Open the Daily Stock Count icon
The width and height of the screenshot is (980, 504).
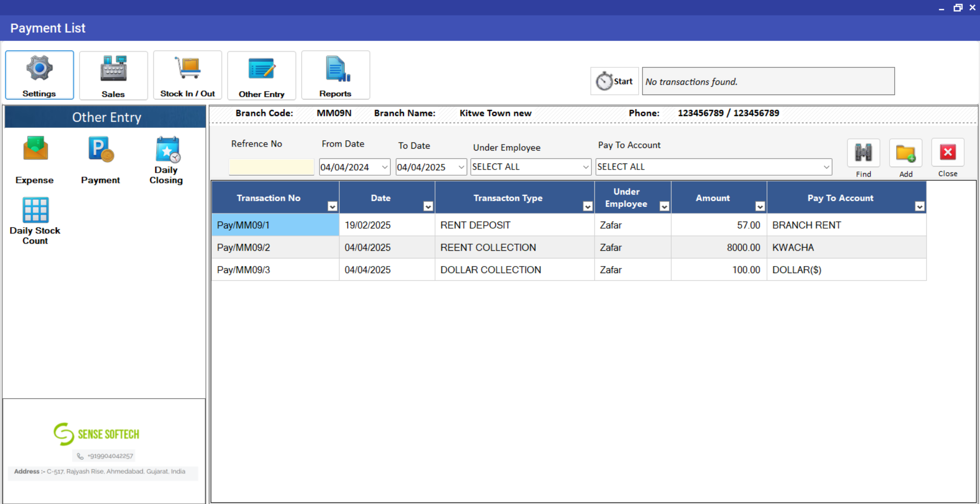(35, 221)
